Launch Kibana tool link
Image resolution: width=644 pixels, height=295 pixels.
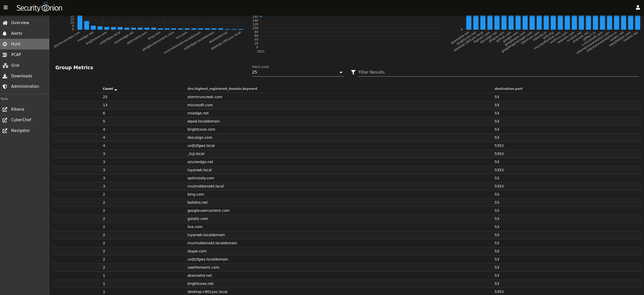[x=25, y=109]
